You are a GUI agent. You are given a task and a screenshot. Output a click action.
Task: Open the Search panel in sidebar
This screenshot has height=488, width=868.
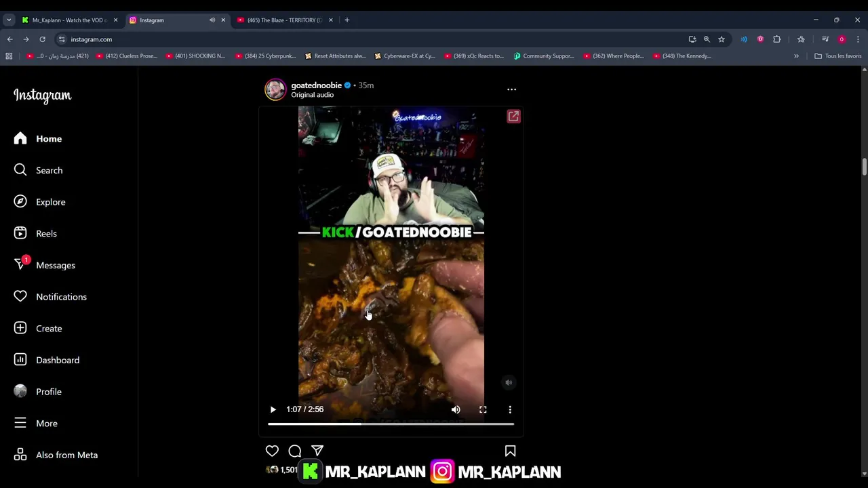pos(38,170)
